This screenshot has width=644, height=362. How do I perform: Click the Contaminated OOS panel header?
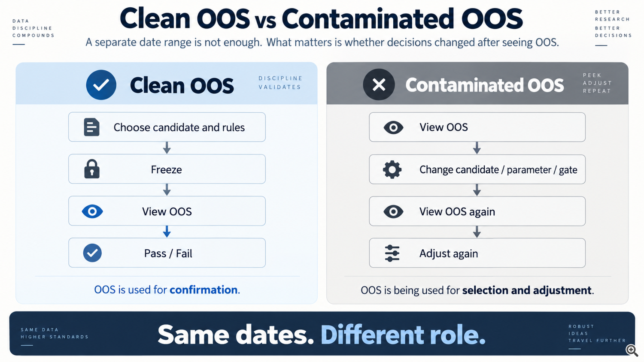(477, 84)
